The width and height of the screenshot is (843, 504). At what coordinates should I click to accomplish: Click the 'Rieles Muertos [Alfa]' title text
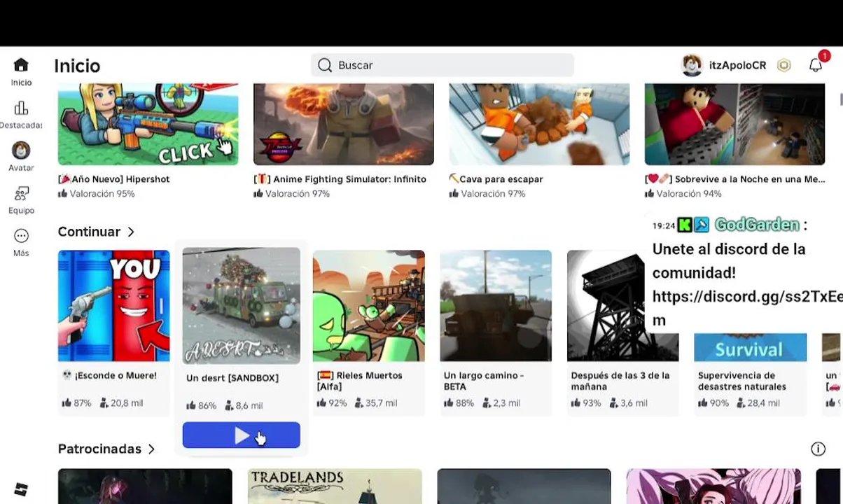pyautogui.click(x=360, y=381)
